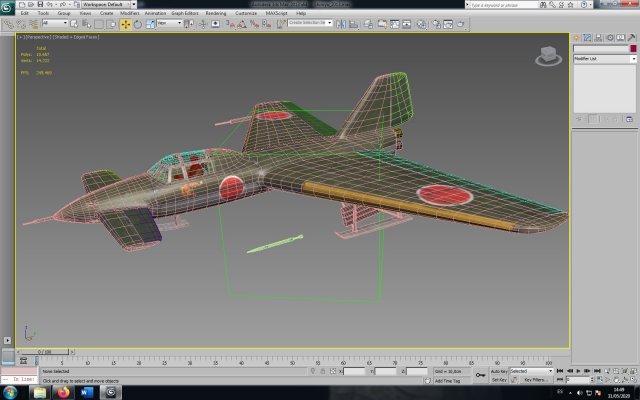Open the Modifiers menu
Image resolution: width=640 pixels, height=400 pixels.
[x=130, y=13]
